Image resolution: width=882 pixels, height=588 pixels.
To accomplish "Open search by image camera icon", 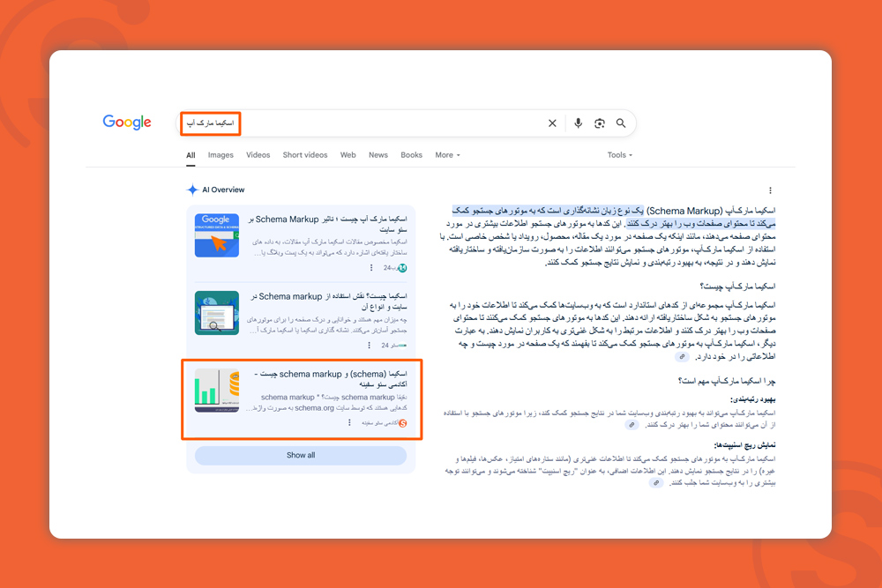I will pos(600,123).
